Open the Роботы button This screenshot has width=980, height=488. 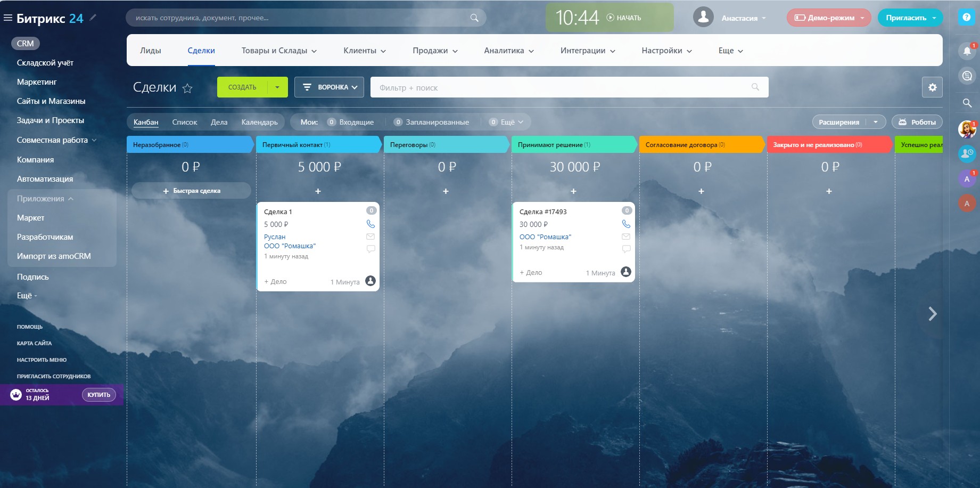[917, 122]
